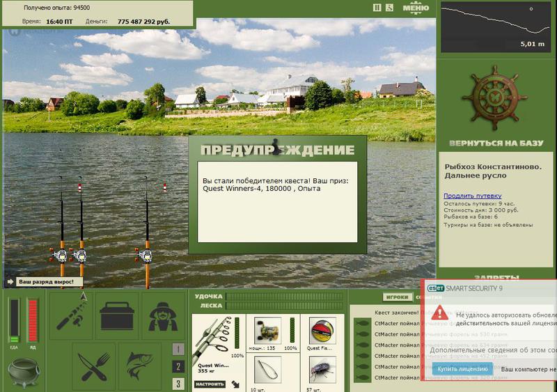This screenshot has width=557, height=392.
Task: Click the game time 16:40 ПТ
Action: [x=59, y=22]
